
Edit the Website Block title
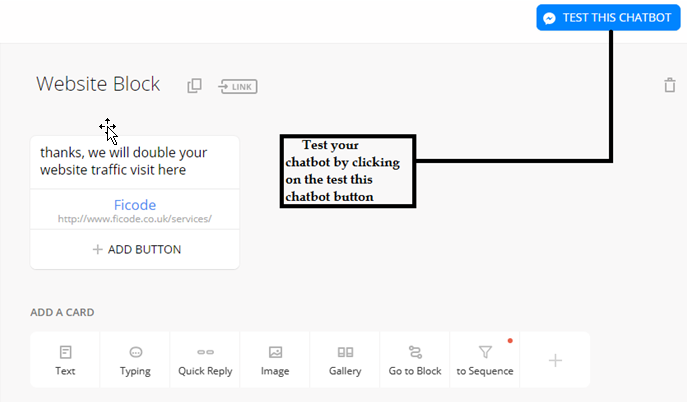point(98,84)
